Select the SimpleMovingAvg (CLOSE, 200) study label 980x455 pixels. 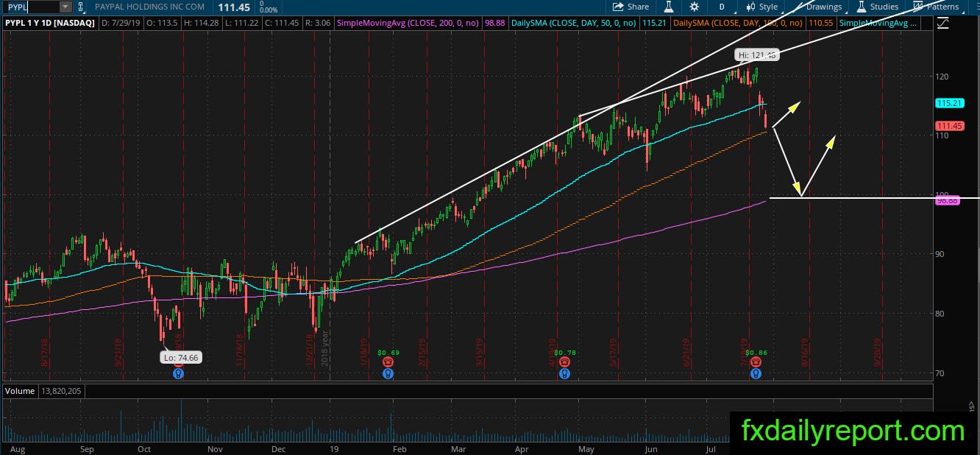point(408,24)
